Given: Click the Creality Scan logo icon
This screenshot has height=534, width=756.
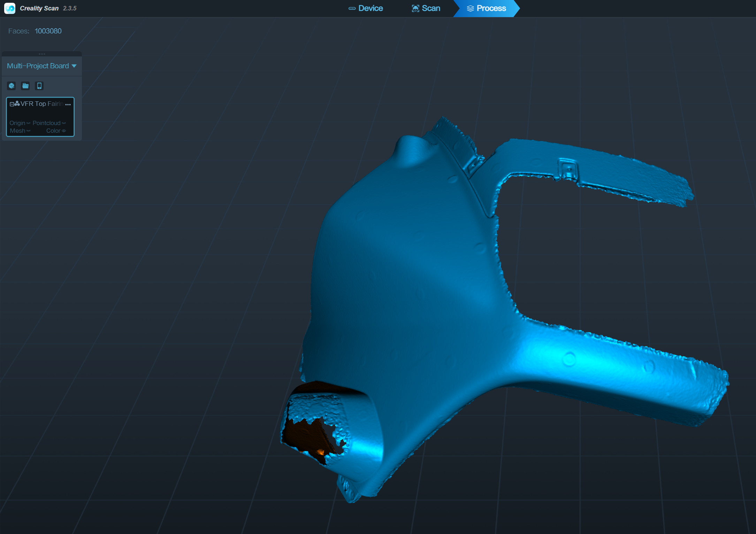Looking at the screenshot, I should click(x=10, y=8).
